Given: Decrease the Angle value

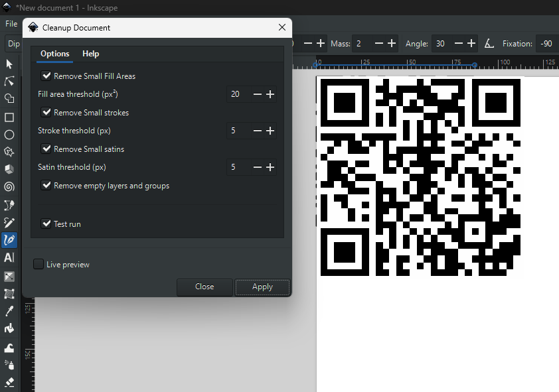Looking at the screenshot, I should coord(459,43).
